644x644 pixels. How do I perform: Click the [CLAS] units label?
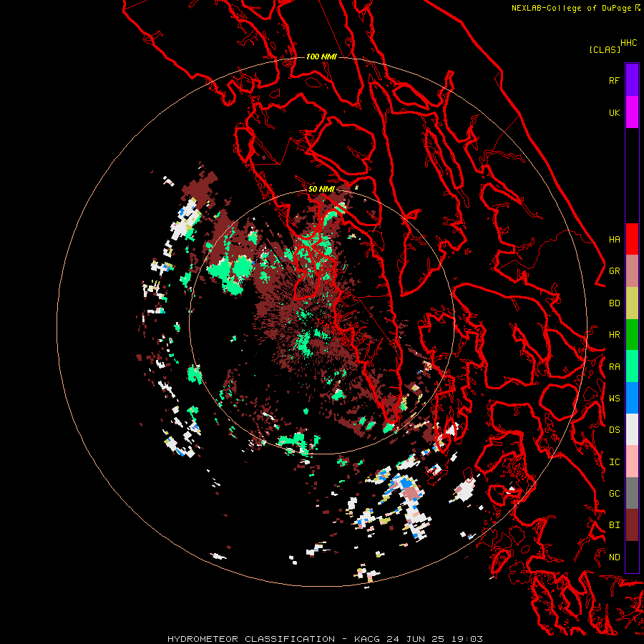pyautogui.click(x=605, y=49)
